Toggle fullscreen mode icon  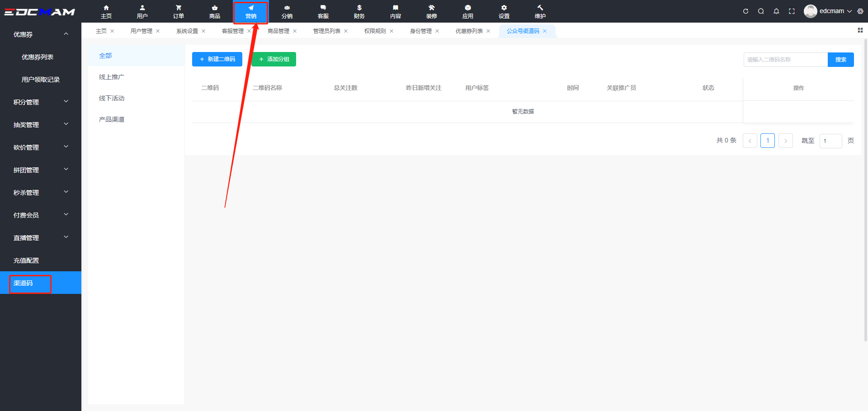pos(792,11)
